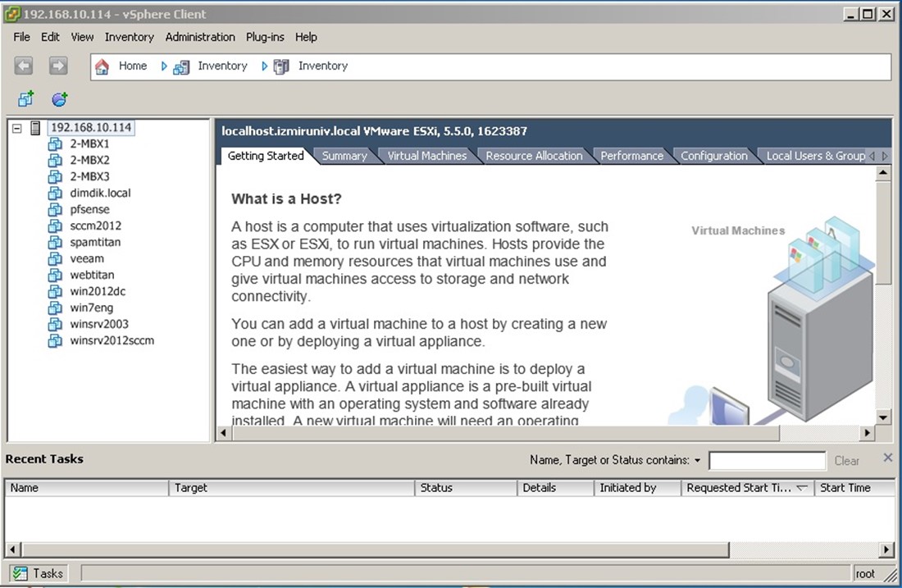Click the VM icon next to win2012dc

click(55, 292)
